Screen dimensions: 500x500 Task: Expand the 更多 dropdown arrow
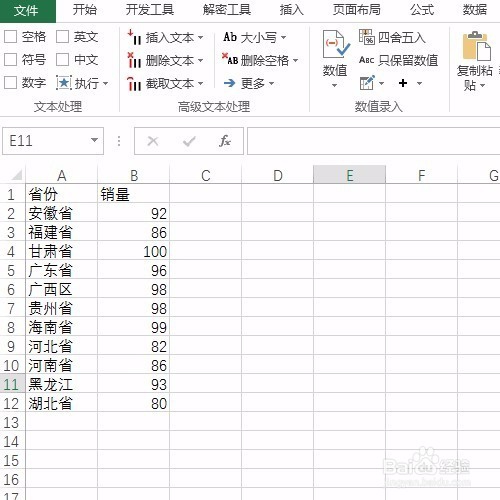pos(271,83)
